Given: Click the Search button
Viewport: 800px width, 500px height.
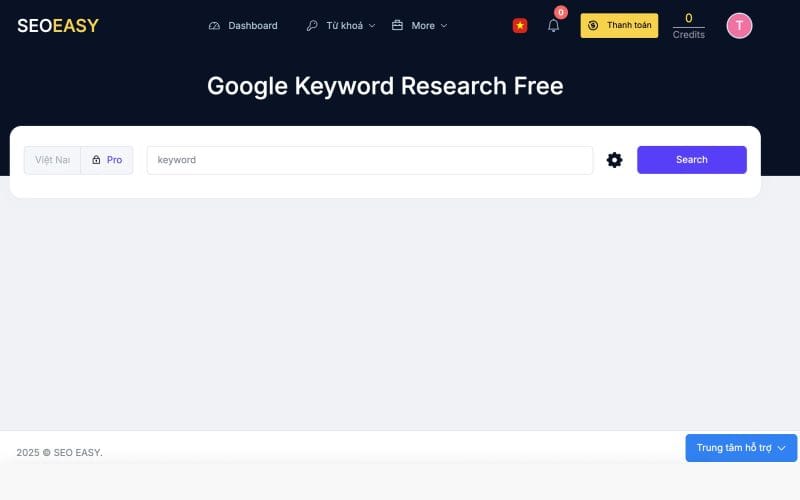Looking at the screenshot, I should (x=691, y=160).
